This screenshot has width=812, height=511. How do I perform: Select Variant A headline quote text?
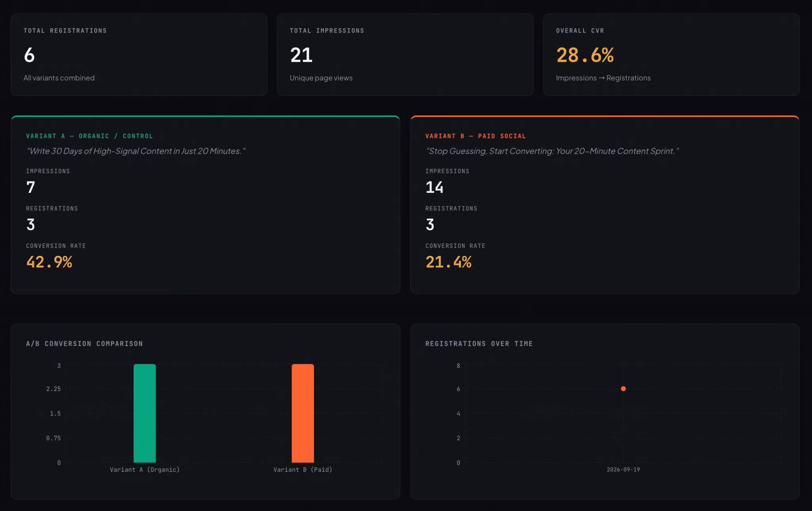coord(136,151)
